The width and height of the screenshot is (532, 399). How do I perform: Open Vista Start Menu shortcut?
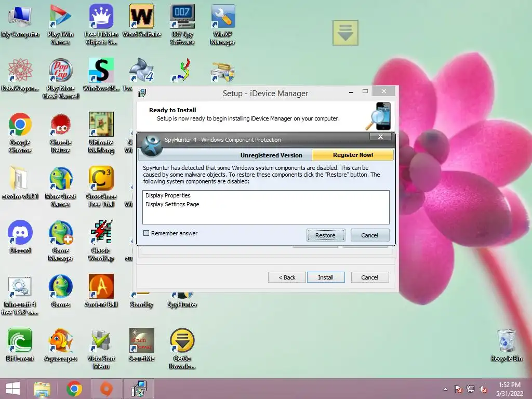click(x=101, y=349)
